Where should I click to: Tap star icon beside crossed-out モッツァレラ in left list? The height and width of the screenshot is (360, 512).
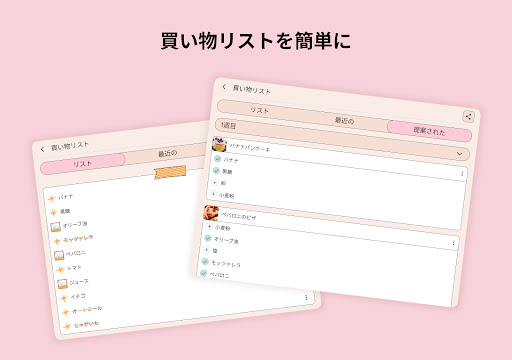[57, 241]
